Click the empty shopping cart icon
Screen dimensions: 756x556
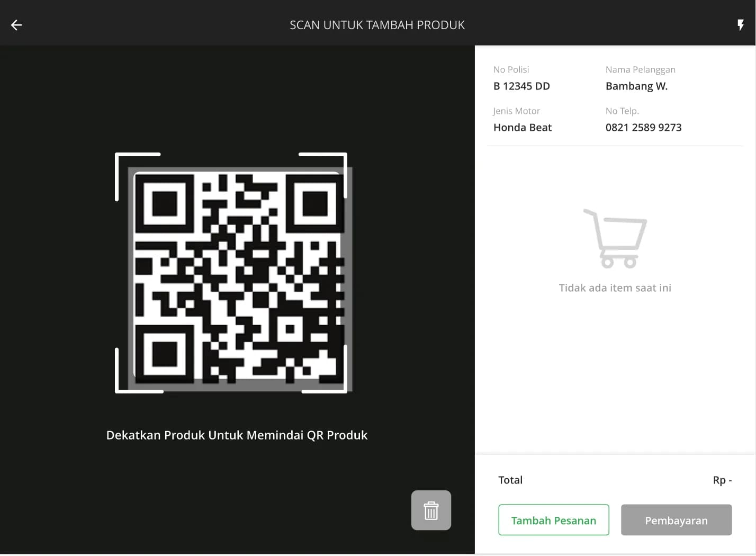coord(615,238)
